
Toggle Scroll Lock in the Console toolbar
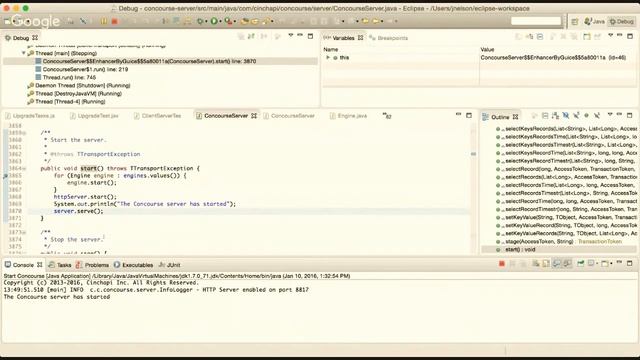click(x=546, y=264)
